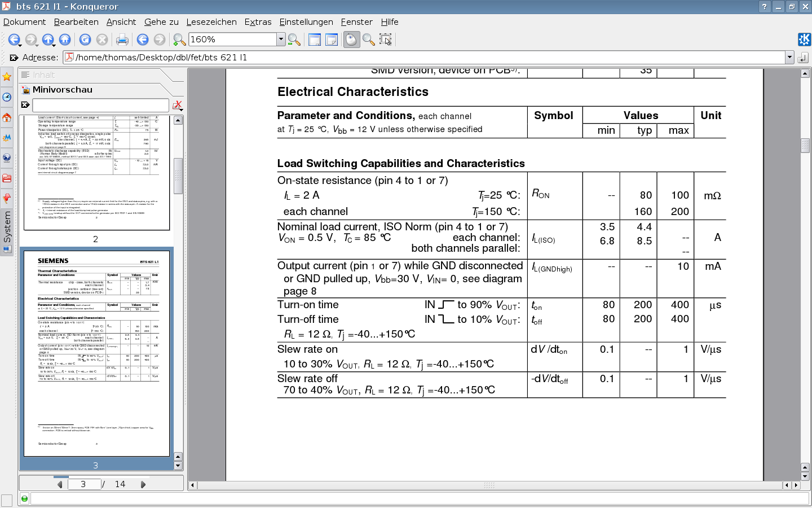Click the current page number field
This screenshot has height=508, width=812.
(x=83, y=484)
